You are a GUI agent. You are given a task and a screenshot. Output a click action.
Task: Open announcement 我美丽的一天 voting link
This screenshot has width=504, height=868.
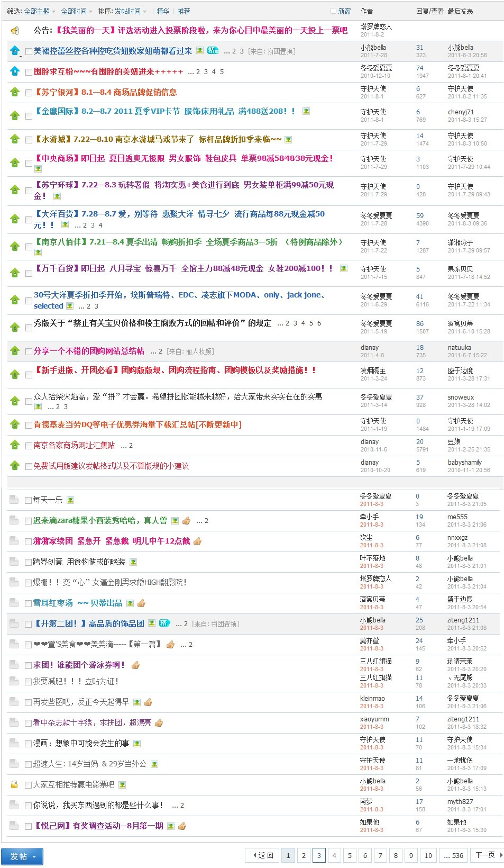[201, 31]
